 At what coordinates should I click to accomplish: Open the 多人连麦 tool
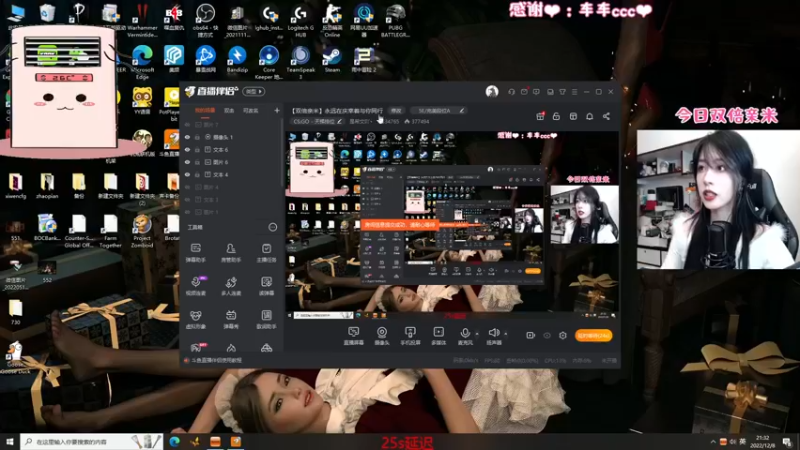pyautogui.click(x=231, y=286)
